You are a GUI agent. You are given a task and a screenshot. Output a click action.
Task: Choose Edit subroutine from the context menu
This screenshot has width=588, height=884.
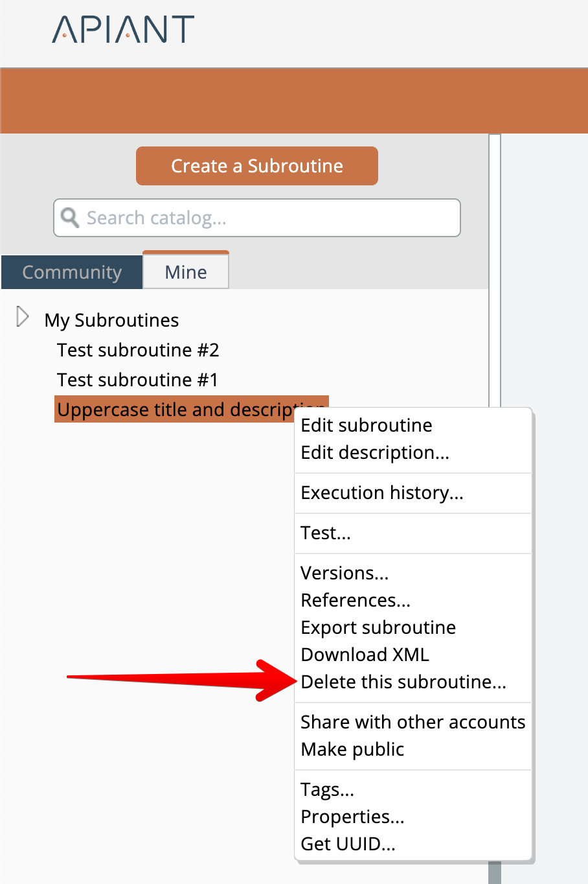[x=367, y=425]
